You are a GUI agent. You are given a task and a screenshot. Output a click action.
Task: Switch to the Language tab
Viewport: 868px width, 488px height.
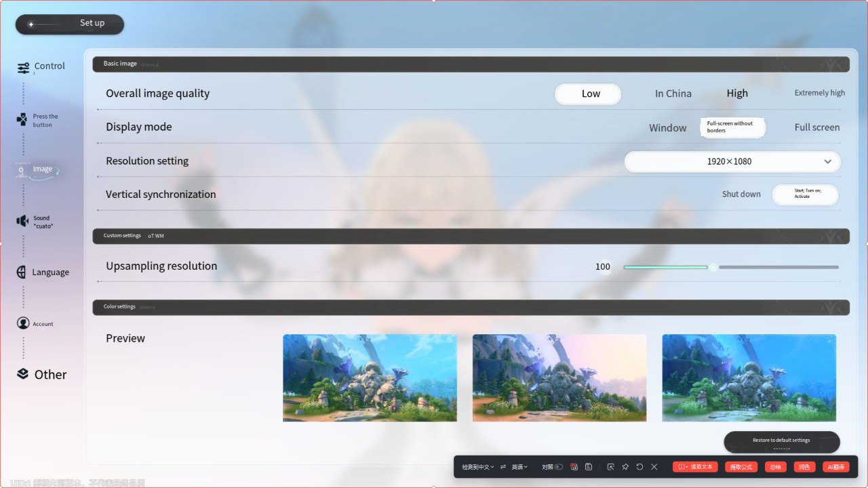[x=43, y=272]
